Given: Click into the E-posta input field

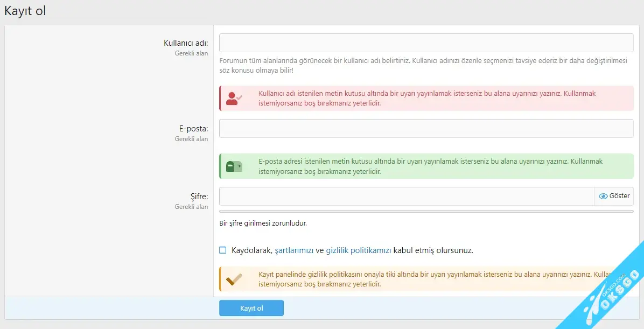Looking at the screenshot, I should (x=426, y=129).
